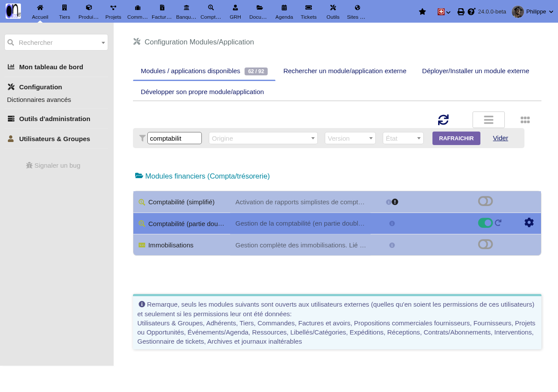Open the Origine filter dropdown
The image size is (558, 392).
pyautogui.click(x=263, y=138)
